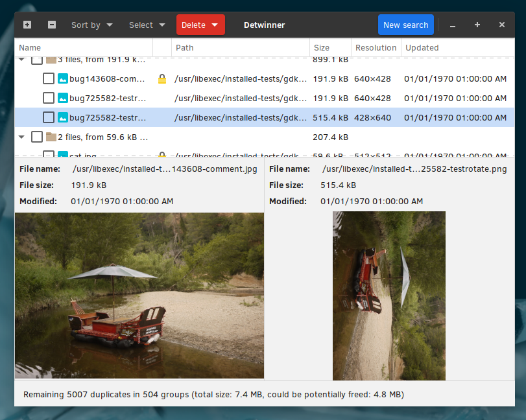Click the maximize window plus icon

pos(477,25)
